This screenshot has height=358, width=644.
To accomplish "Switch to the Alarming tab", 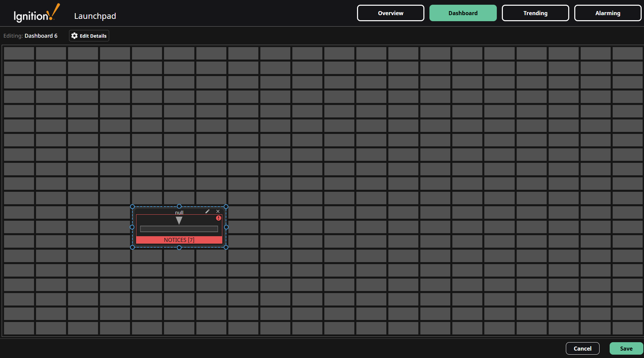I will coord(608,13).
